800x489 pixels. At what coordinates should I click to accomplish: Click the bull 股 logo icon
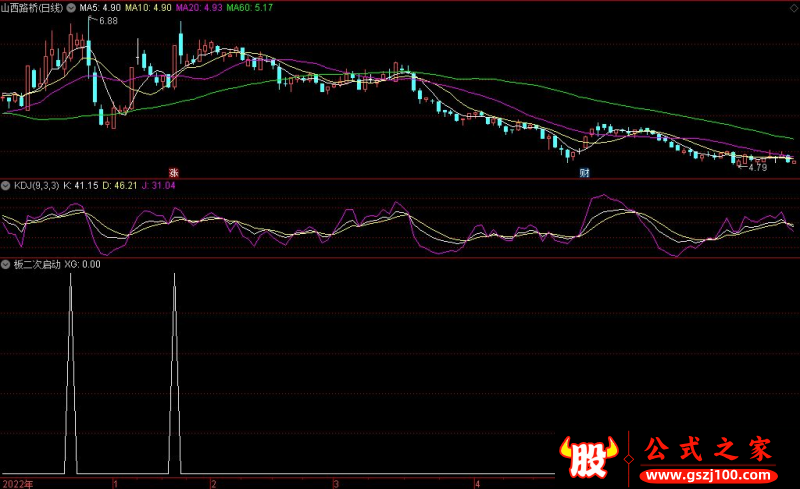[588, 460]
